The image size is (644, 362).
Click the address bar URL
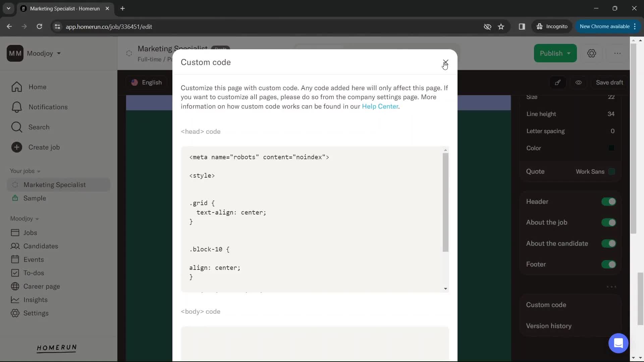click(x=109, y=26)
